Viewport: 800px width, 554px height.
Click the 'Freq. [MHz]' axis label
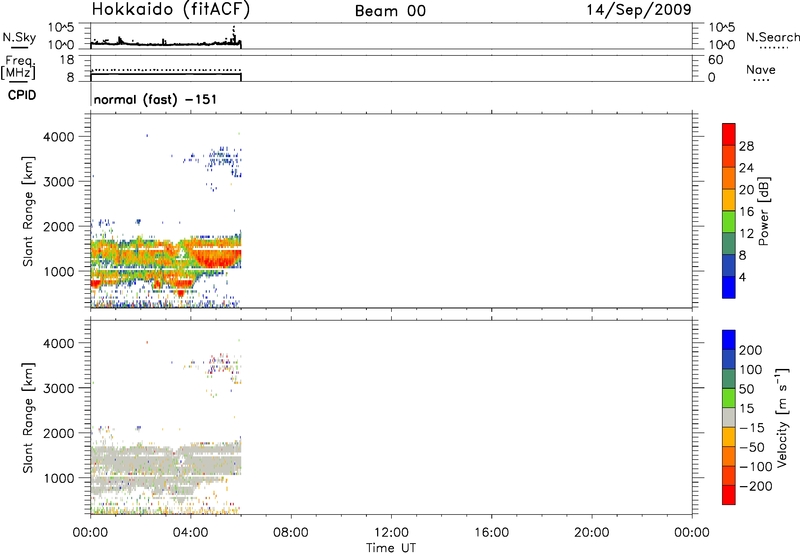tap(18, 67)
